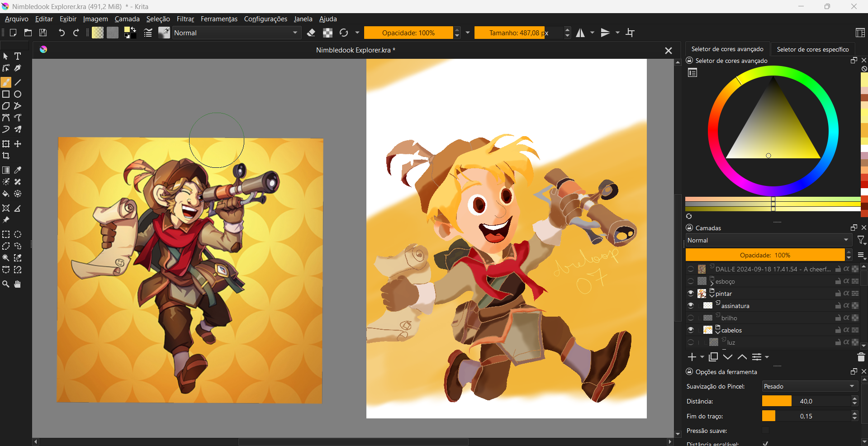Choose the Ellipse shape tool
The width and height of the screenshot is (868, 446).
[18, 94]
